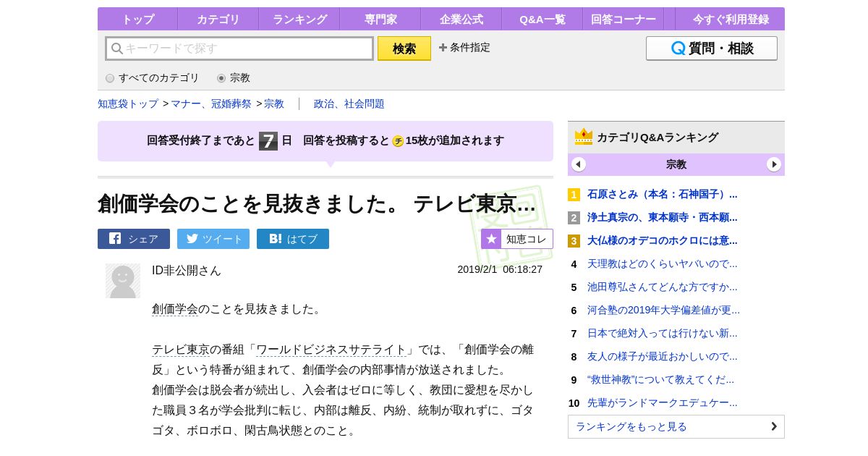Screen dimensions: 868x456
Task: Click the crown icon beside カテゴリQ&Aランキング
Action: tap(584, 137)
